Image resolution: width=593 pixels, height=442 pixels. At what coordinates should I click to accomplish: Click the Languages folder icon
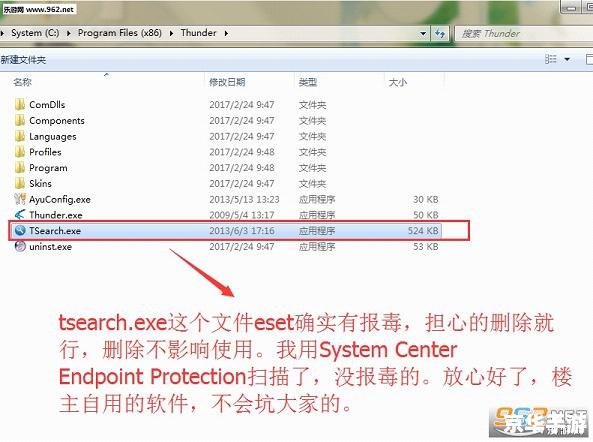pos(20,136)
